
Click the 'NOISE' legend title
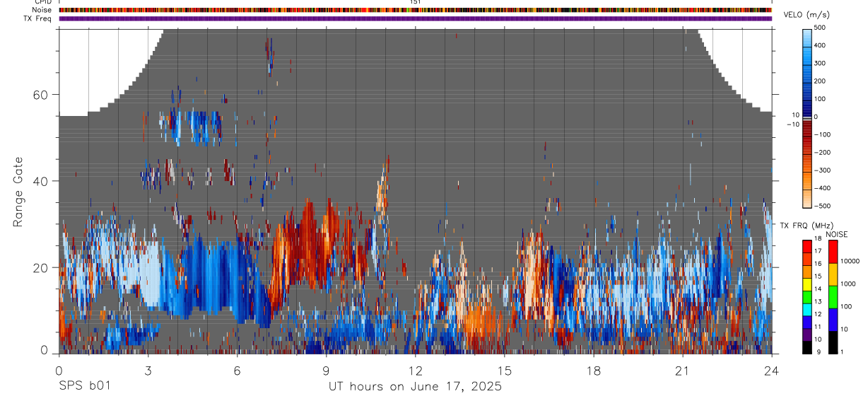point(837,234)
